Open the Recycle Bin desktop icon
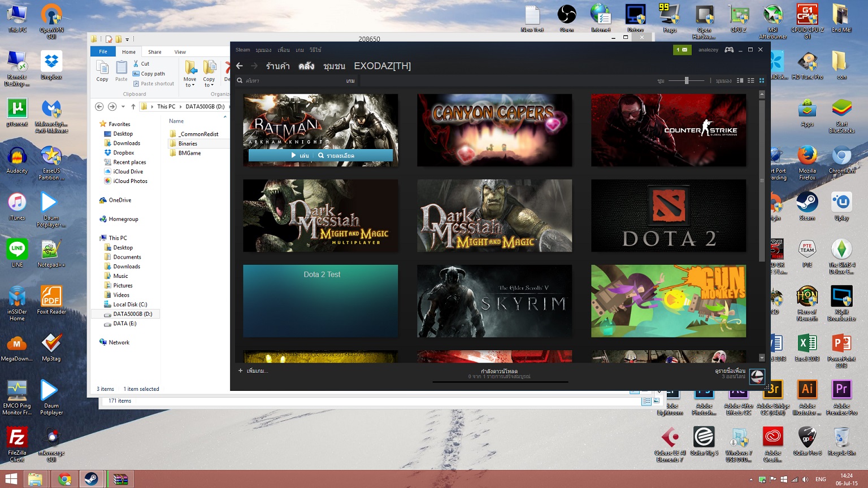The image size is (868, 488). click(841, 442)
